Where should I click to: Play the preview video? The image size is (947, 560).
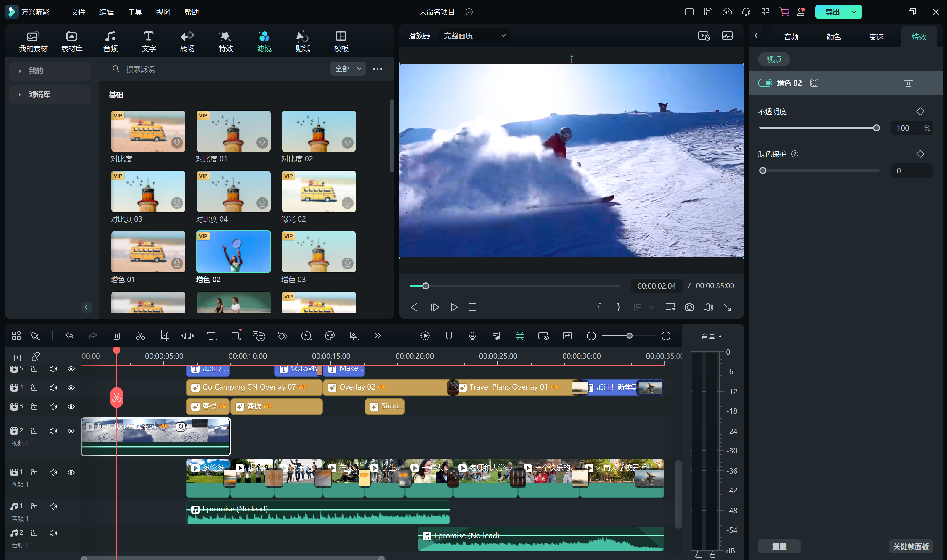(x=454, y=307)
